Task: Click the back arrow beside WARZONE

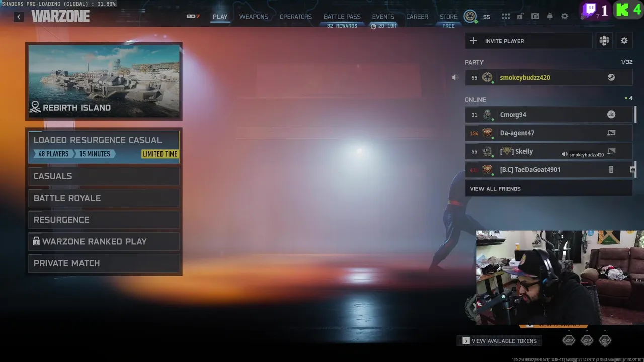Action: (x=19, y=17)
